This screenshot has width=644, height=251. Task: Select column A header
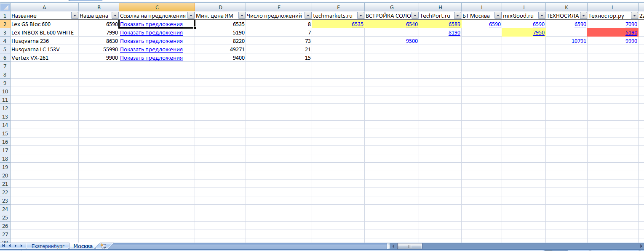coord(44,7)
